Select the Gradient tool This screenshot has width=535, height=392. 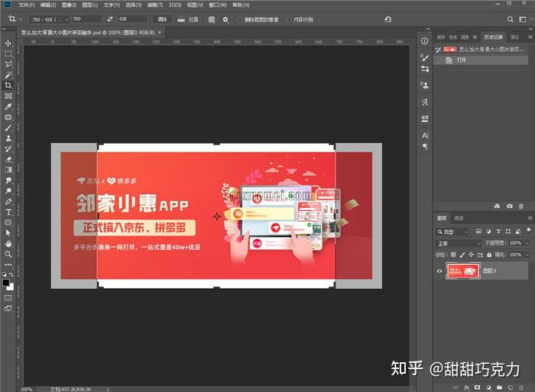(8, 170)
